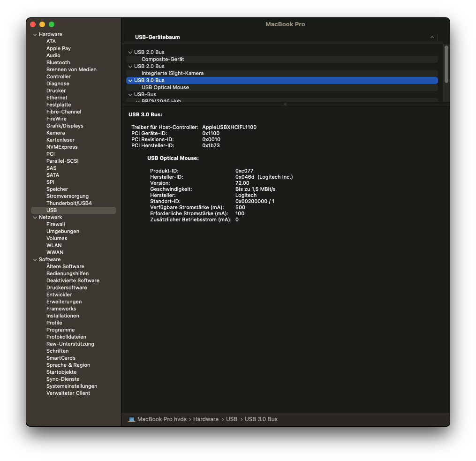Select Brennen von Medien
476x461 pixels.
(x=71, y=69)
